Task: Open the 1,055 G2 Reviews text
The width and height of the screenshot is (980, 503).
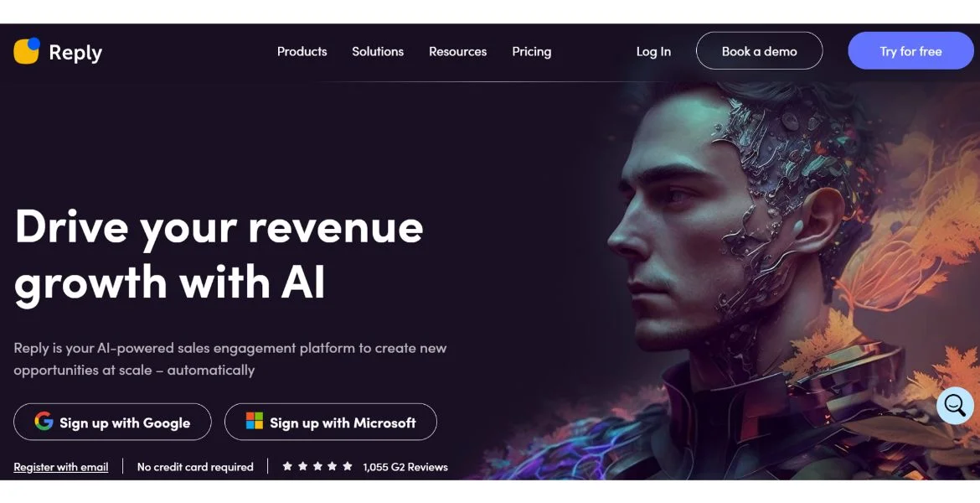Action: (x=405, y=467)
